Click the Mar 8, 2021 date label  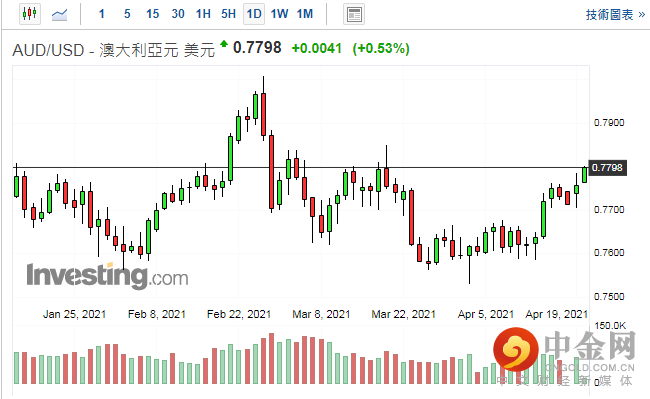[x=321, y=314]
